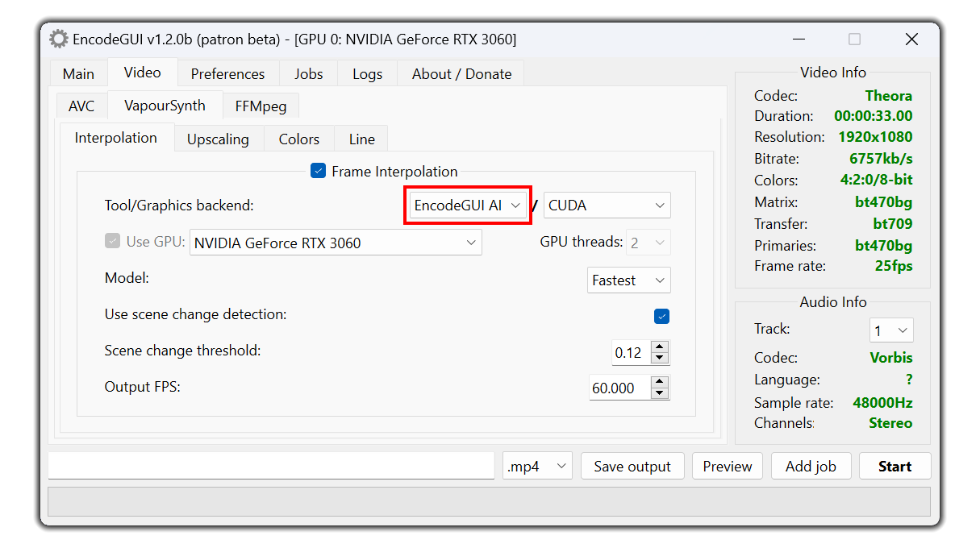Open the About / Donate tab
980x548 pixels.
pos(461,73)
